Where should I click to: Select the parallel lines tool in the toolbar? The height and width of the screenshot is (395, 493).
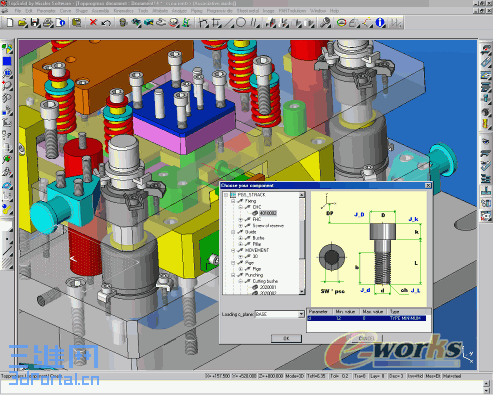coord(254,23)
